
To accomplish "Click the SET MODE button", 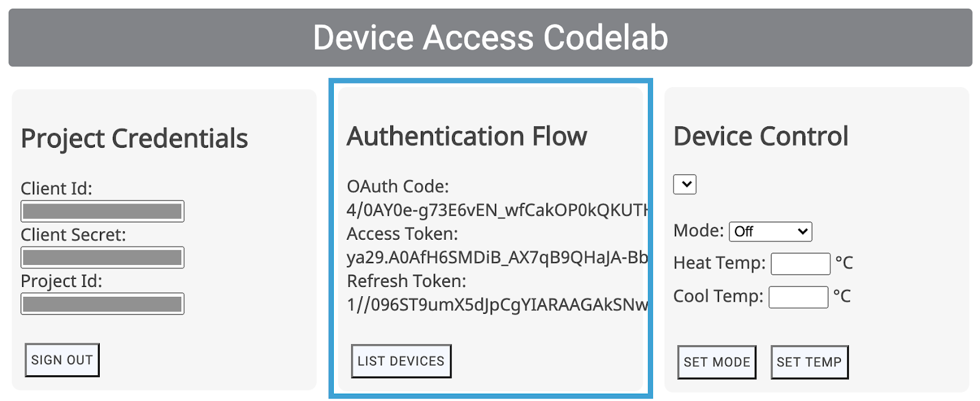I will [717, 362].
